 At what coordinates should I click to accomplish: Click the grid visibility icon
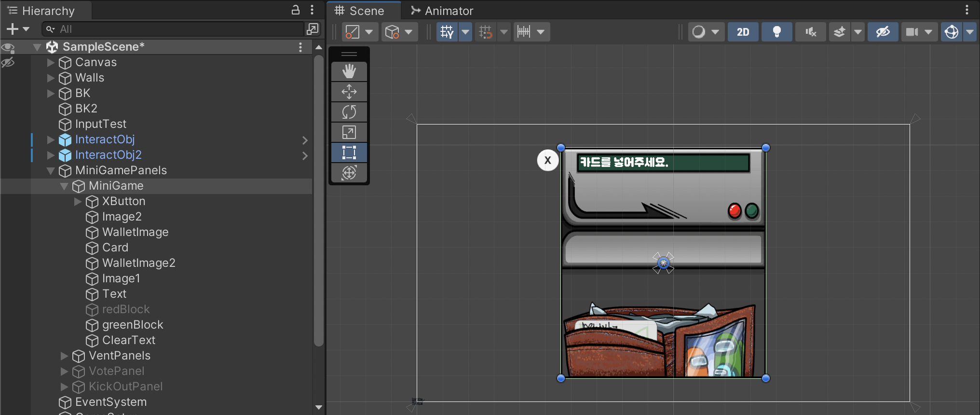point(447,32)
